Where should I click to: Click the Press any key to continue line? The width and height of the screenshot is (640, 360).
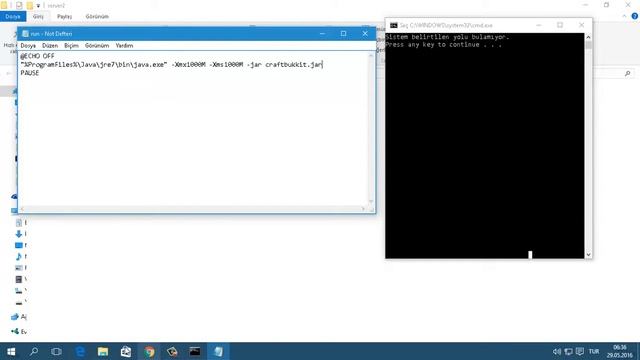tap(443, 45)
